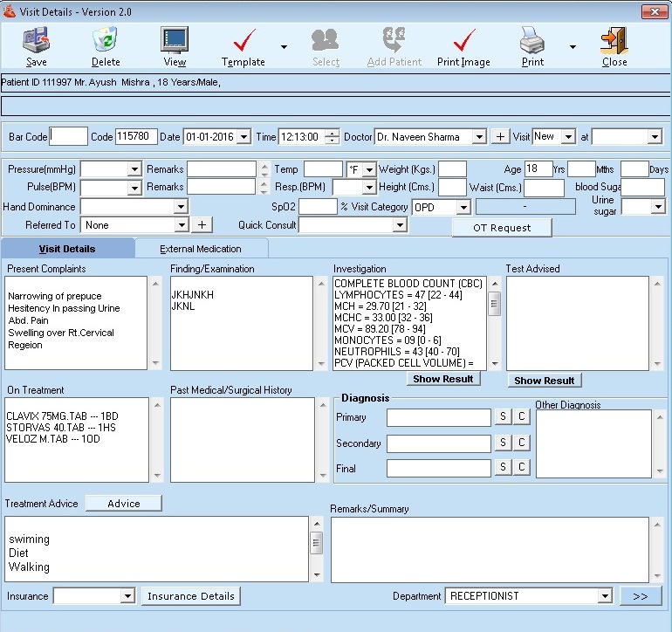Click 'Narrowing of prepuce' complaint text
Screen dimensions: 672x632
click(55, 296)
